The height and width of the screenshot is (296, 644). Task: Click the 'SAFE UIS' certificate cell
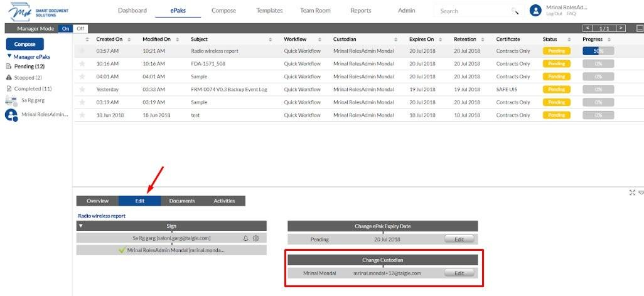coord(507,89)
